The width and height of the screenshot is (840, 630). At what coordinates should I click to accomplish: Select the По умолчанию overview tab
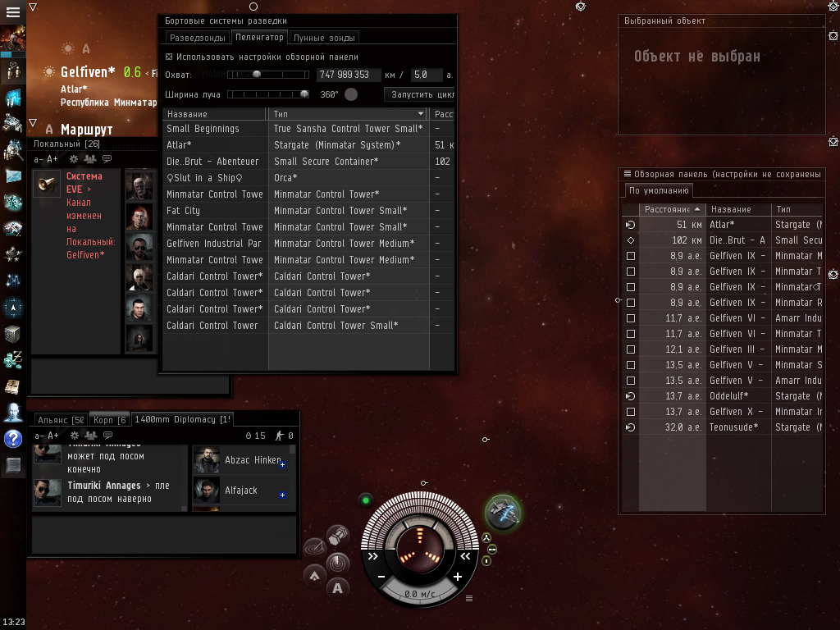tap(659, 190)
